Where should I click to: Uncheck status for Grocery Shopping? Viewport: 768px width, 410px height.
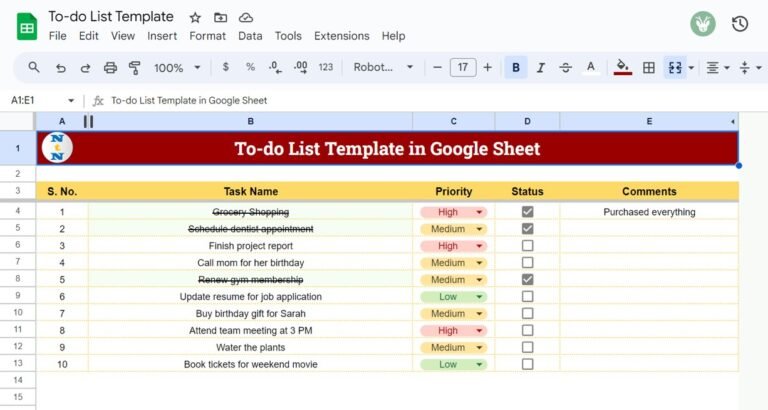point(527,212)
